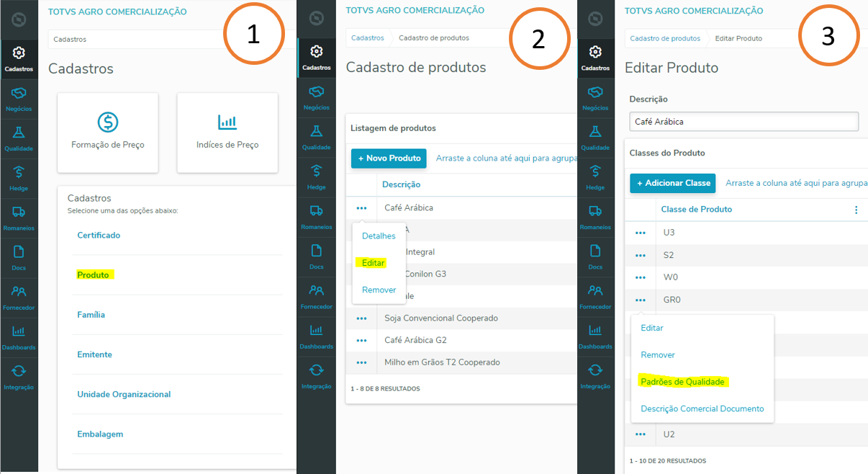The image size is (868, 474).
Task: Choose highlighted Editar in product context menu
Action: pos(374,263)
